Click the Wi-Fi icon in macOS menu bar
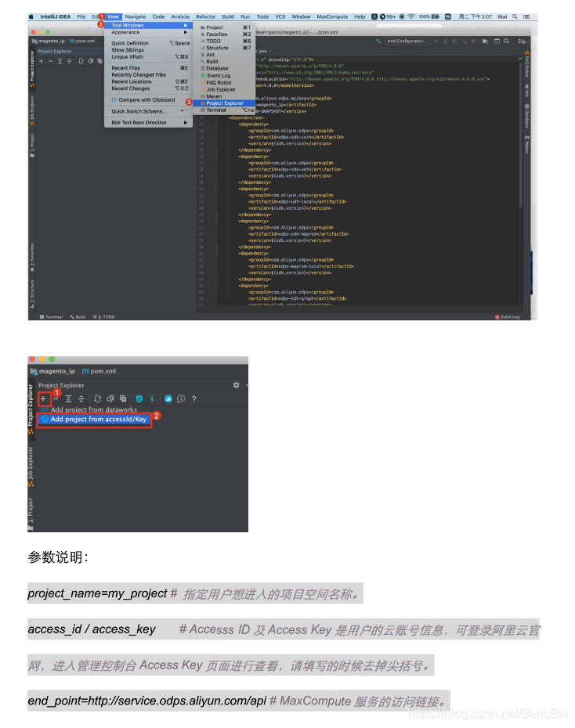Viewport: 575px width, 728px height. pyautogui.click(x=411, y=16)
